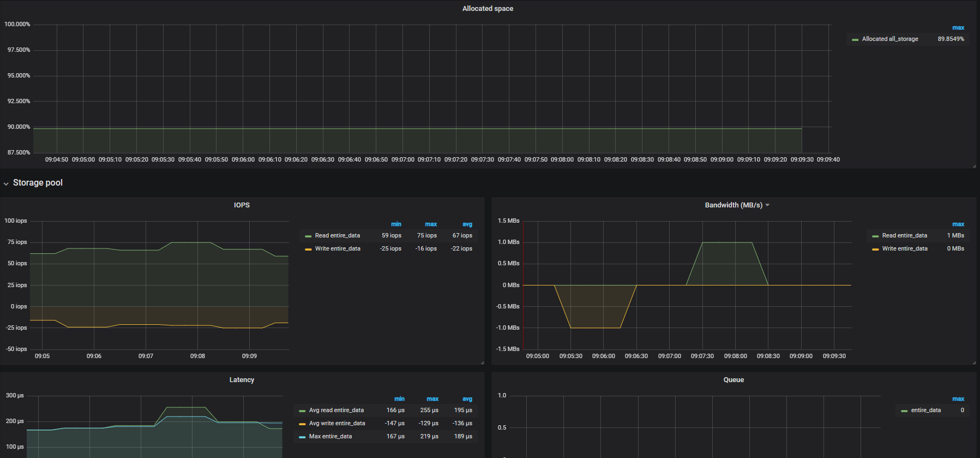Open the Allocated space panel title
Screen dimensions: 980x458
(488, 9)
